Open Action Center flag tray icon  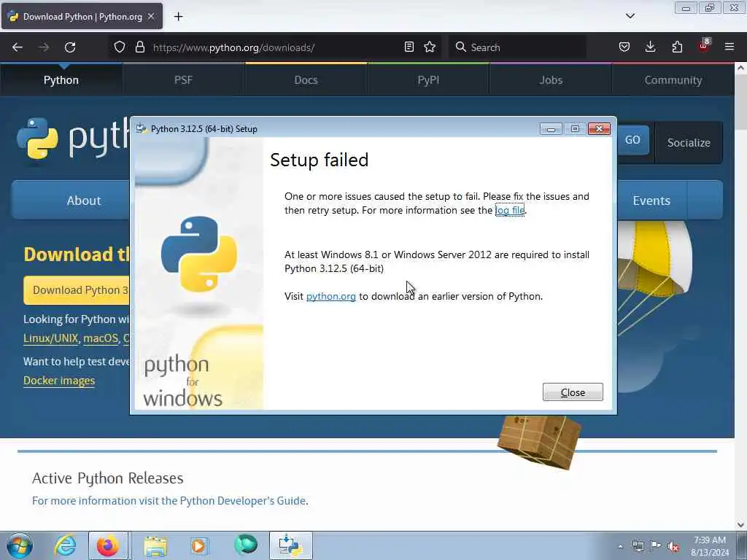point(656,546)
